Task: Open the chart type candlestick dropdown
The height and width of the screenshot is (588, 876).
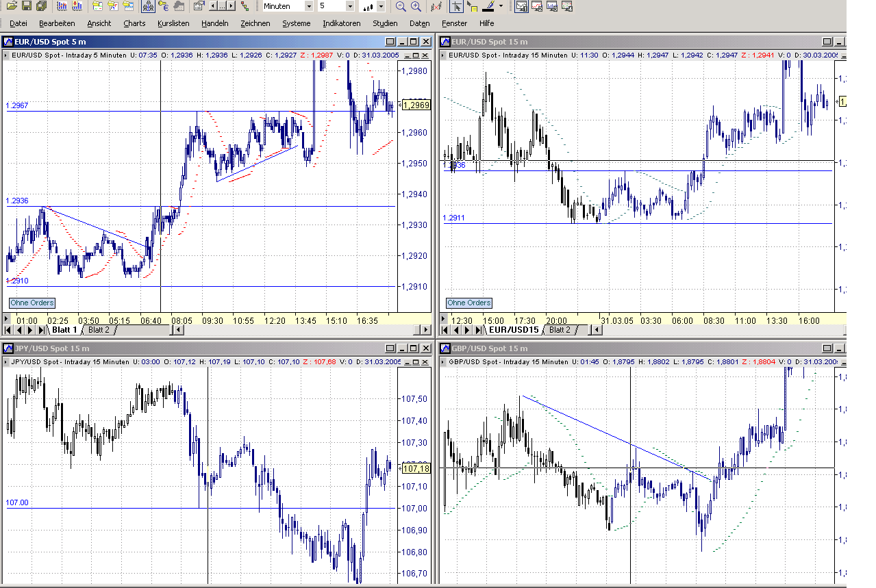Action: (x=382, y=6)
